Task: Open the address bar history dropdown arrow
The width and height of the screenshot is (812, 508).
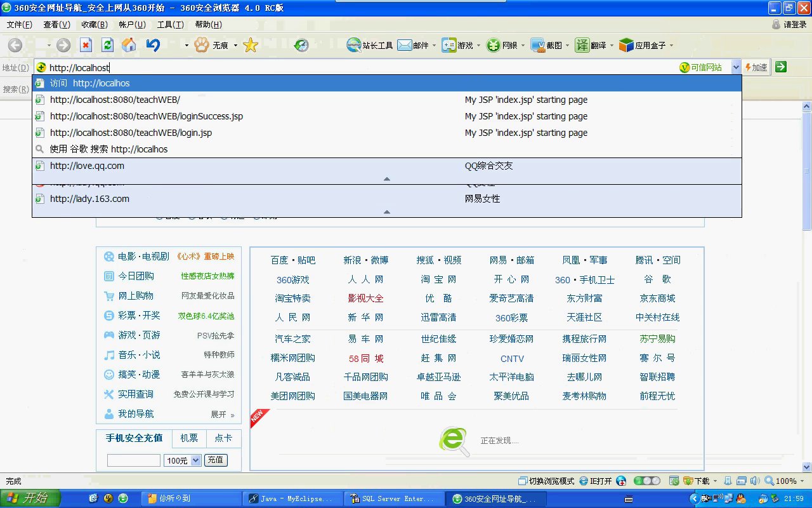Action: pyautogui.click(x=736, y=67)
